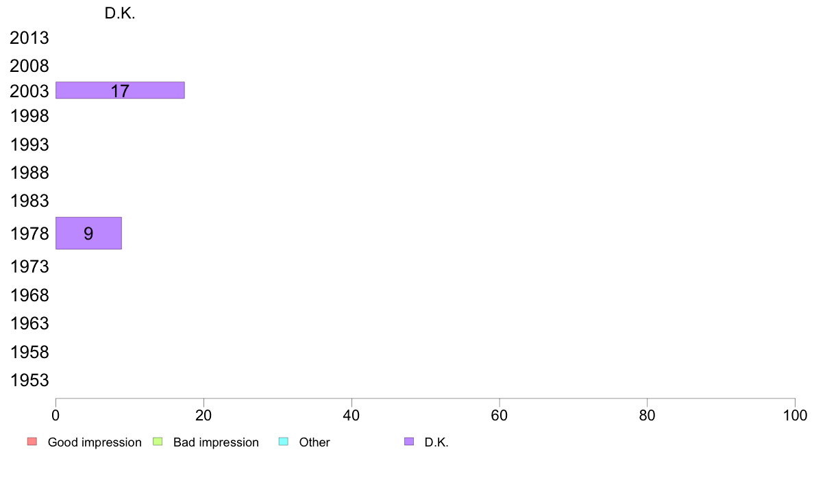814x504 pixels.
Task: Select the Other cyan legend swatch
Action: [x=284, y=442]
